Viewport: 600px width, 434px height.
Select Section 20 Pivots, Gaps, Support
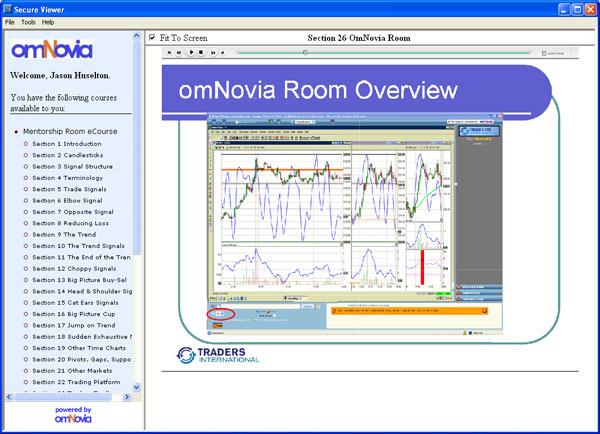coord(82,359)
